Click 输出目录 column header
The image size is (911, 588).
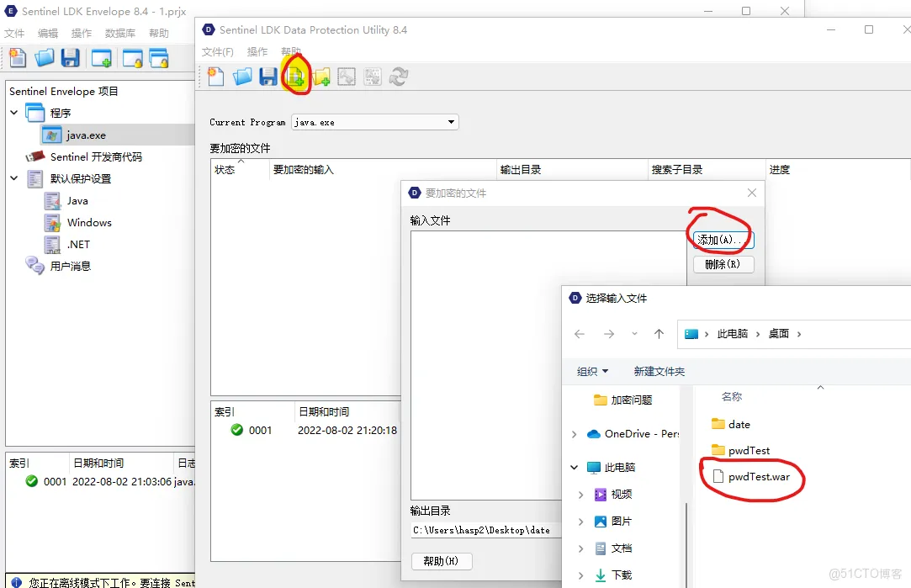tap(521, 170)
